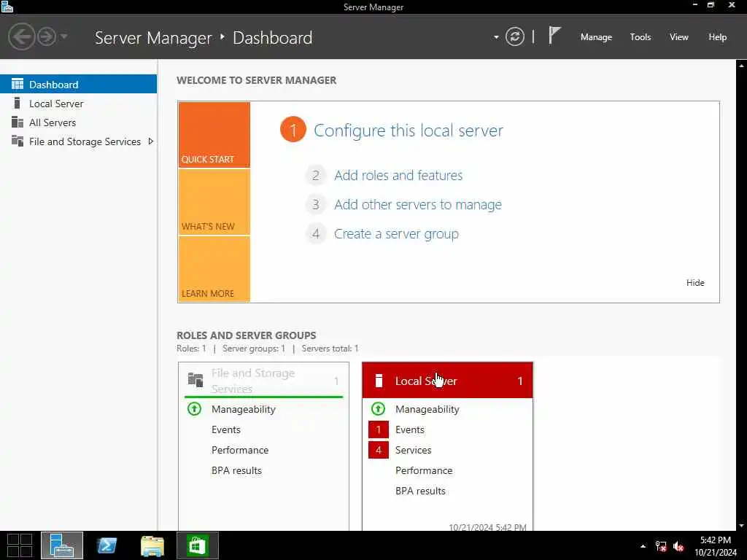Open the Store taskbar icon
Image resolution: width=747 pixels, height=560 pixels.
tap(198, 545)
